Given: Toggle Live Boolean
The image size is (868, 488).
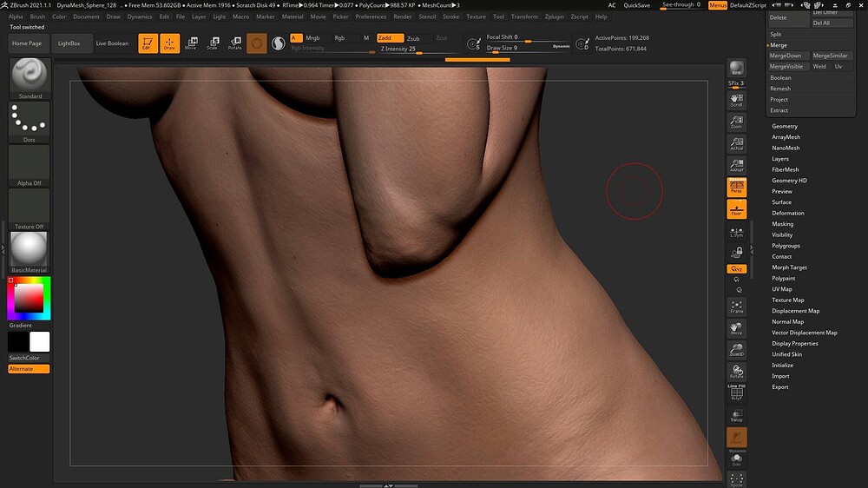Looking at the screenshot, I should 112,43.
